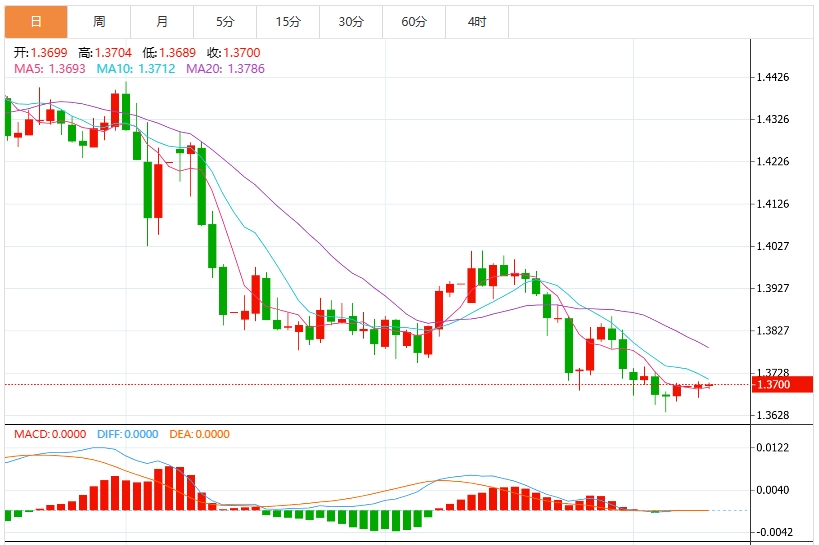819x545 pixels.
Task: Click the MA5: 1.3693 indicator label
Action: click(x=50, y=69)
